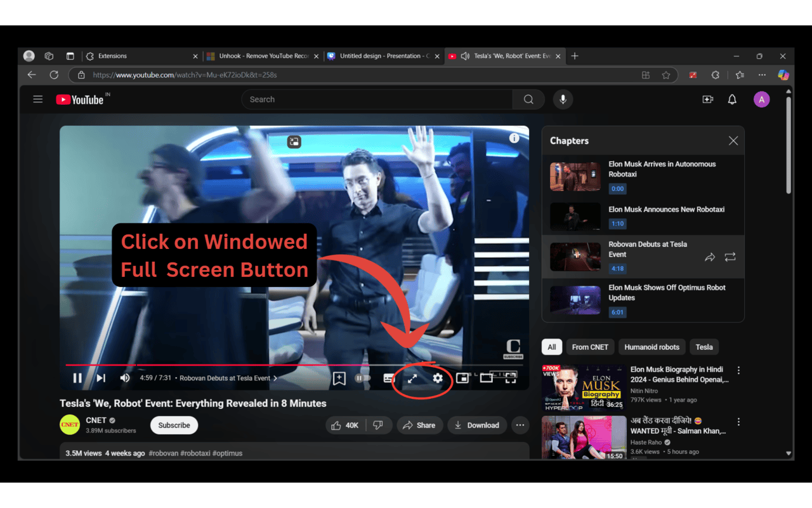Screen dimensions: 812x508
Task: Switch to theater mode
Action: pyautogui.click(x=487, y=378)
